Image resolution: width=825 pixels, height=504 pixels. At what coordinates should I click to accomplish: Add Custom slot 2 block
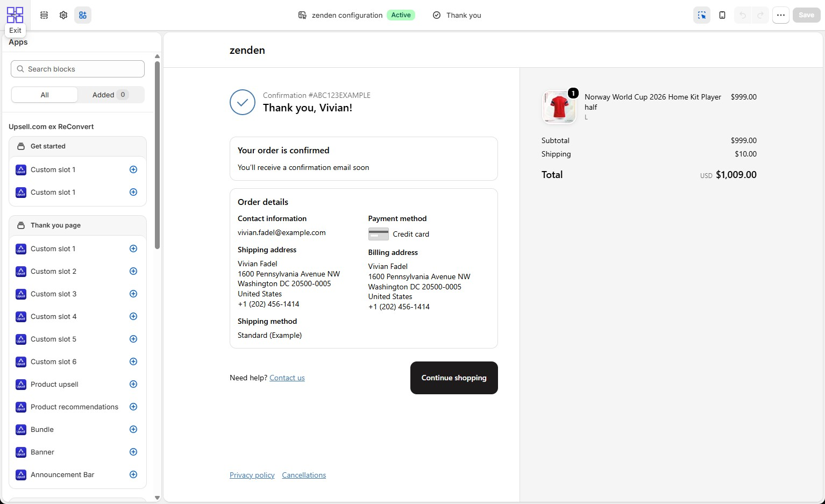coord(133,271)
